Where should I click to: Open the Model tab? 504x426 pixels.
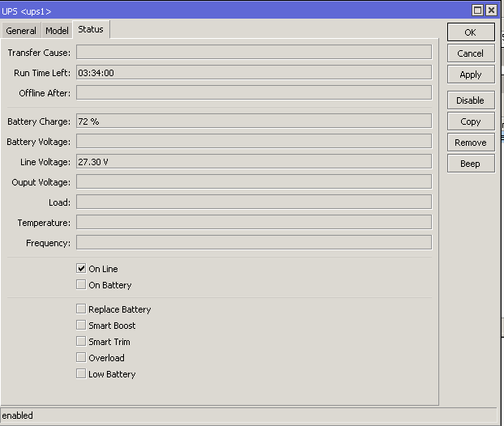pos(57,31)
